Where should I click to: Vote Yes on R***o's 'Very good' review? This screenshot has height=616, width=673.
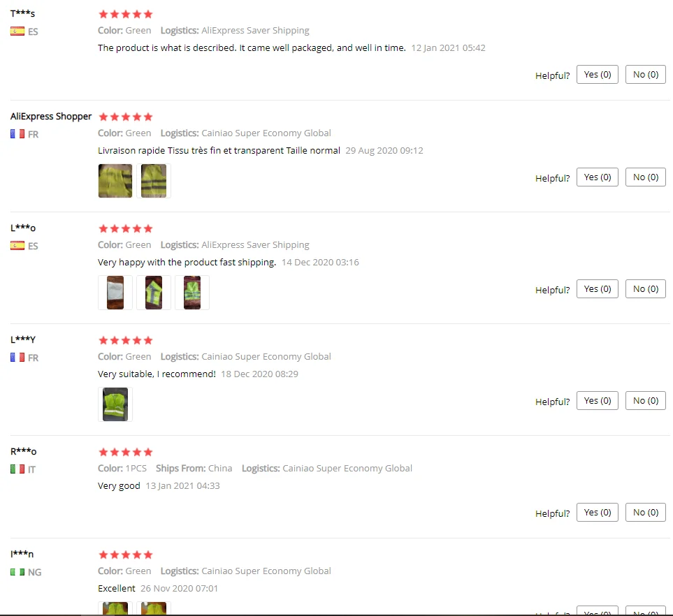tap(597, 512)
